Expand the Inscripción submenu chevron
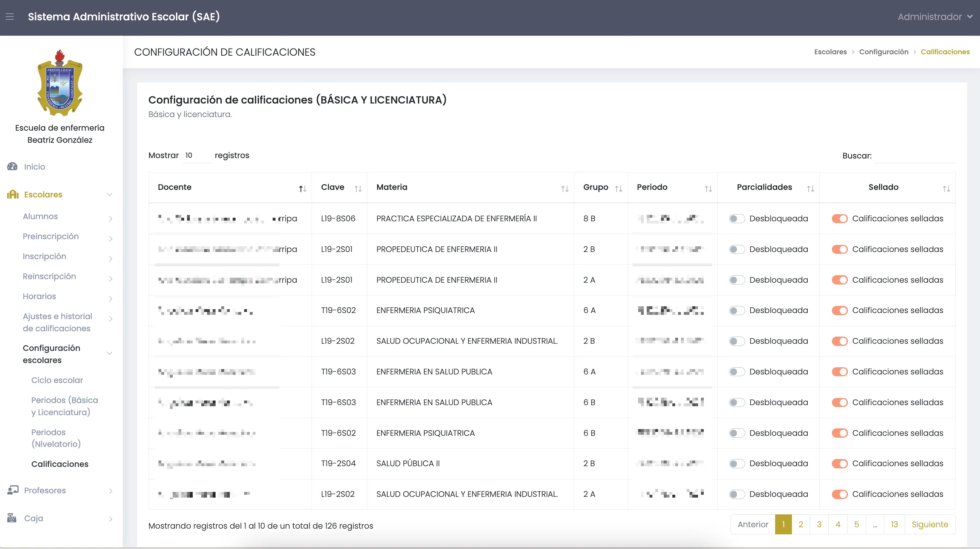980x549 pixels. pyautogui.click(x=110, y=258)
